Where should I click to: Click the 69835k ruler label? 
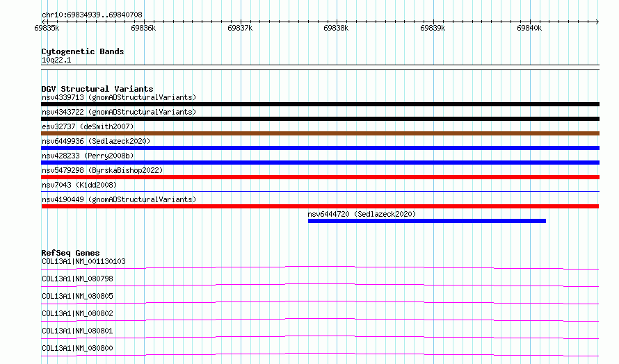tap(47, 28)
